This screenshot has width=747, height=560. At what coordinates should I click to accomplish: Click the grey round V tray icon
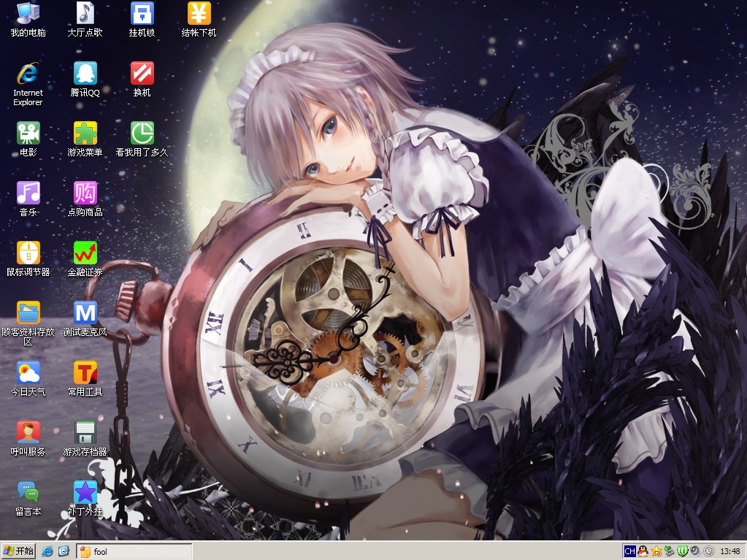(x=709, y=551)
